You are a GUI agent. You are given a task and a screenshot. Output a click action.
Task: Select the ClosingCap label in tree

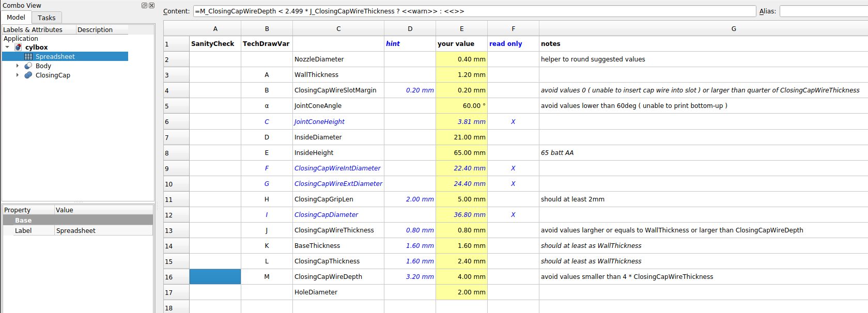53,75
